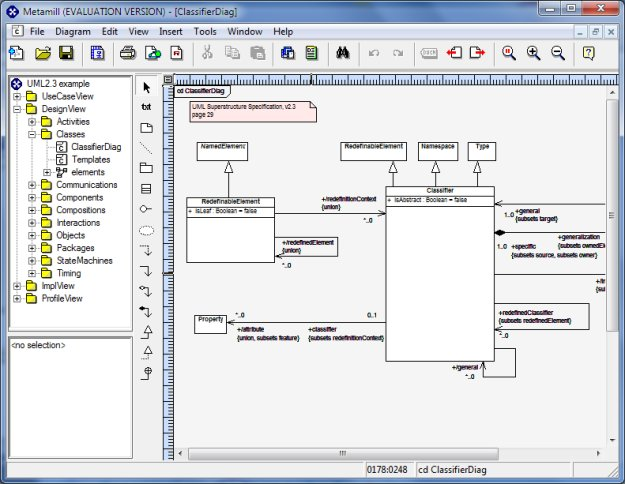
Task: Open the File menu
Action: tap(37, 31)
